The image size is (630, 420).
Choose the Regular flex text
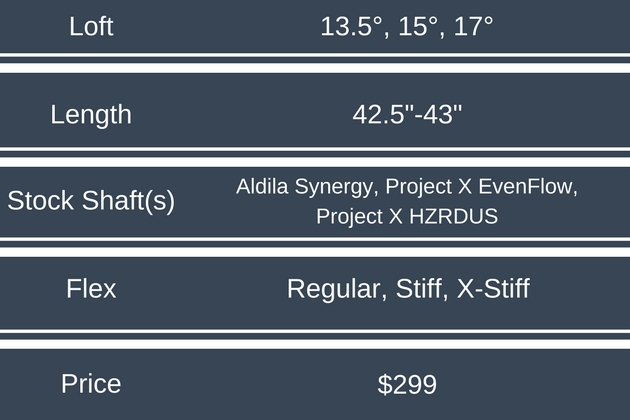coord(331,289)
